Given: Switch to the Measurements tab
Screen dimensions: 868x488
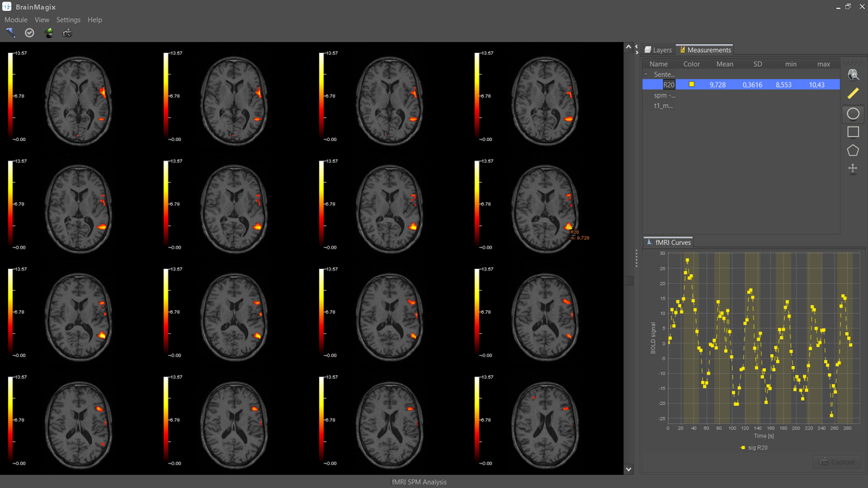Looking at the screenshot, I should [705, 50].
